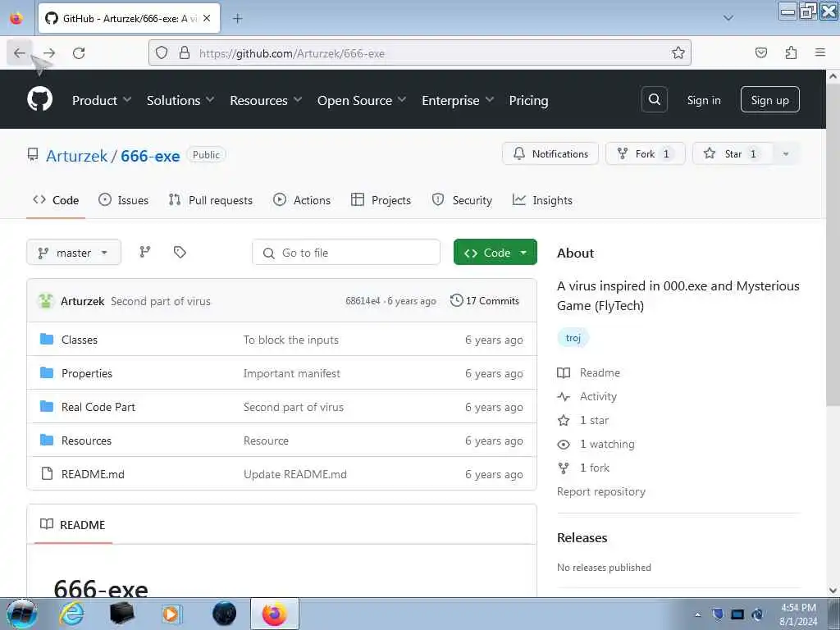The height and width of the screenshot is (630, 840).
Task: Click the browser forward arrow
Action: point(49,53)
